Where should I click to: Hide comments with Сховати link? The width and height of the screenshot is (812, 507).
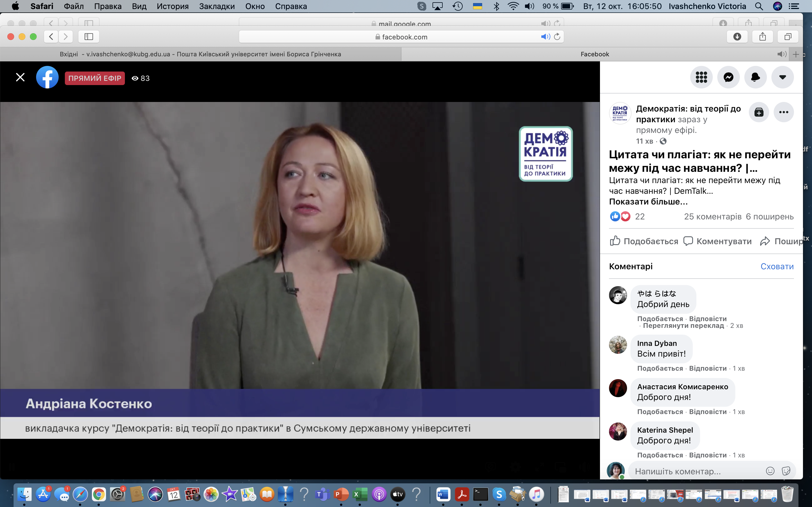click(x=777, y=266)
